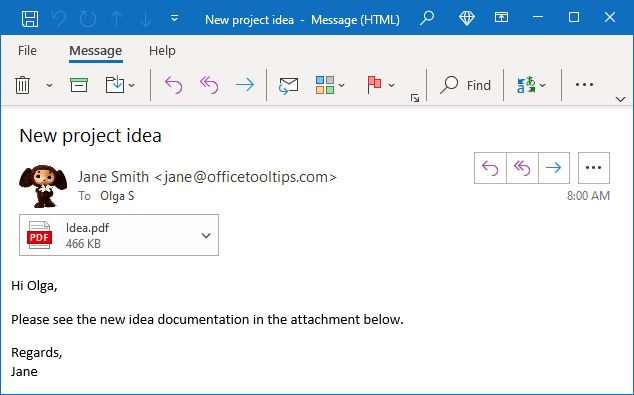
Task: Click the search magnifier in the title bar
Action: (x=427, y=18)
